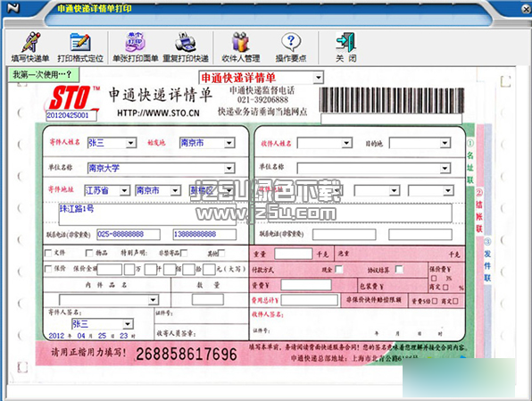This screenshot has height=401, width=532.
Task: Expand the 始发地 dropdown showing 南京市
Action: [229, 143]
